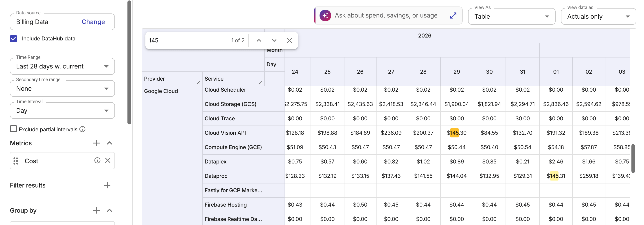Click the day 01 column header
644x225 pixels.
pyautogui.click(x=556, y=72)
